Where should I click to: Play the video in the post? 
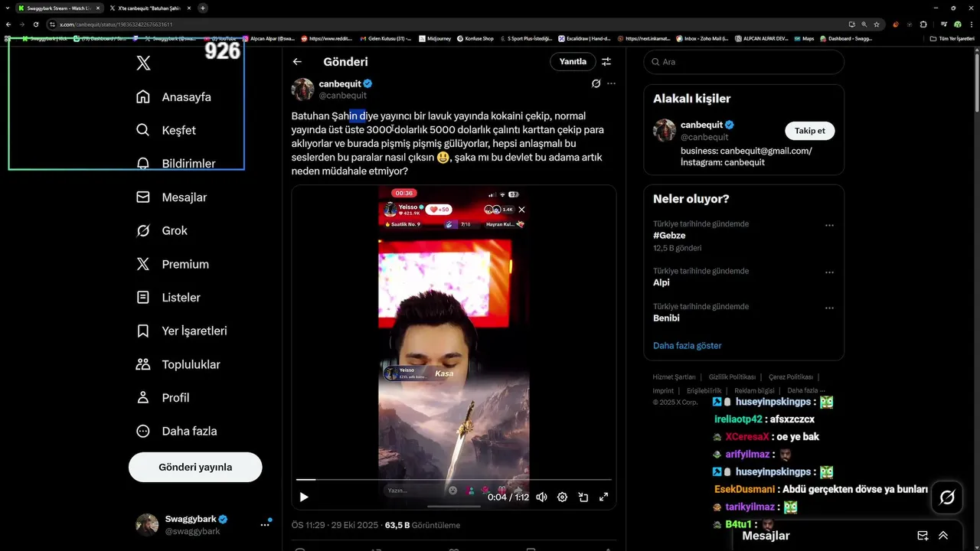click(x=304, y=497)
